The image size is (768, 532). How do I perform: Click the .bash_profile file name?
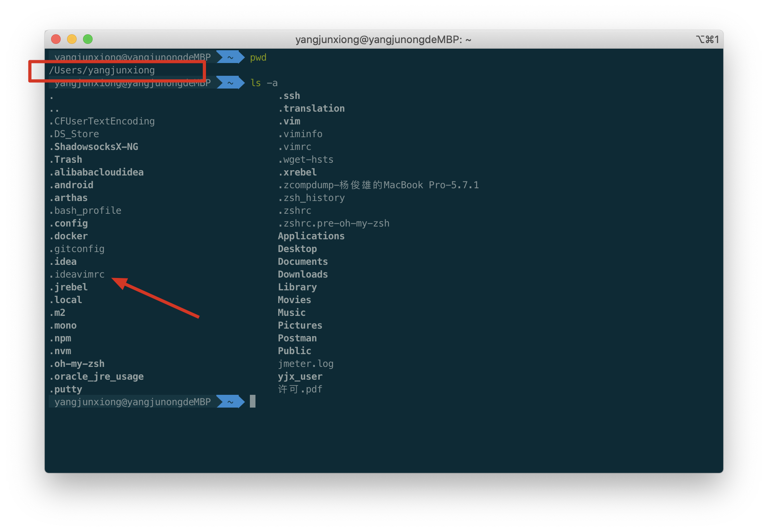point(85,211)
